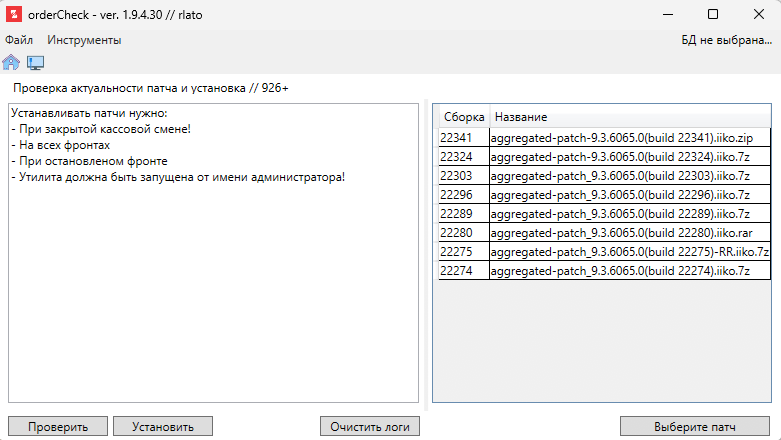Sort by the Сборка column header
The width and height of the screenshot is (781, 440).
click(x=463, y=117)
